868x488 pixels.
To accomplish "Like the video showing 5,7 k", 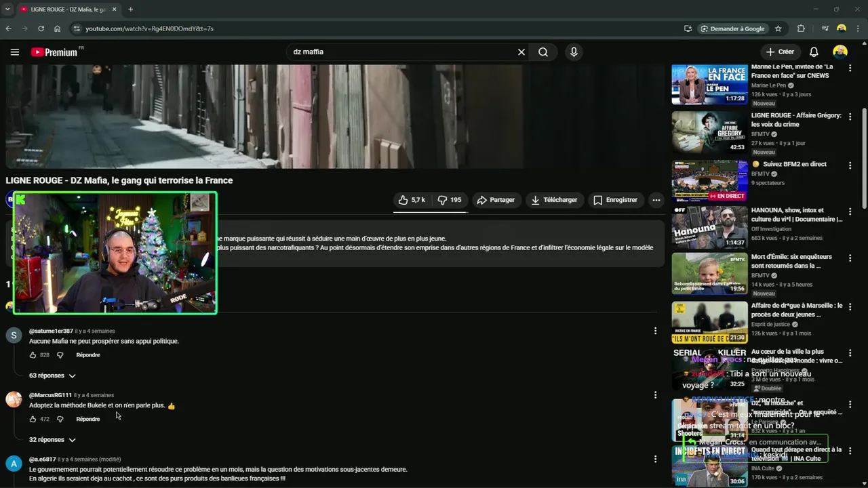I will [412, 200].
